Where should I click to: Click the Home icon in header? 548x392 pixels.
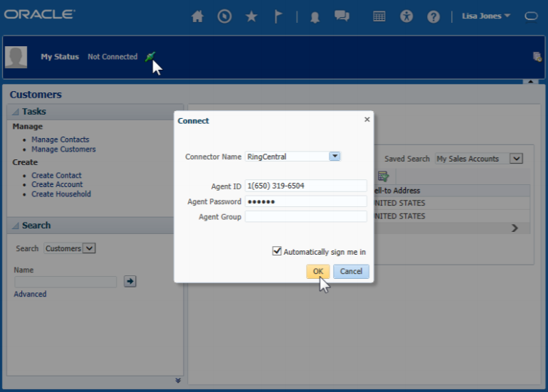(198, 16)
